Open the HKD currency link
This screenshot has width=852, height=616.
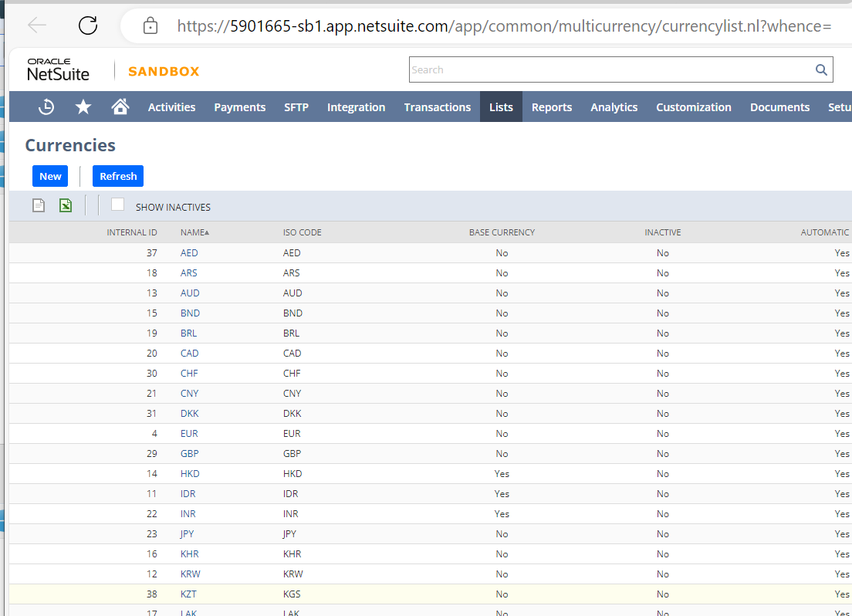190,474
